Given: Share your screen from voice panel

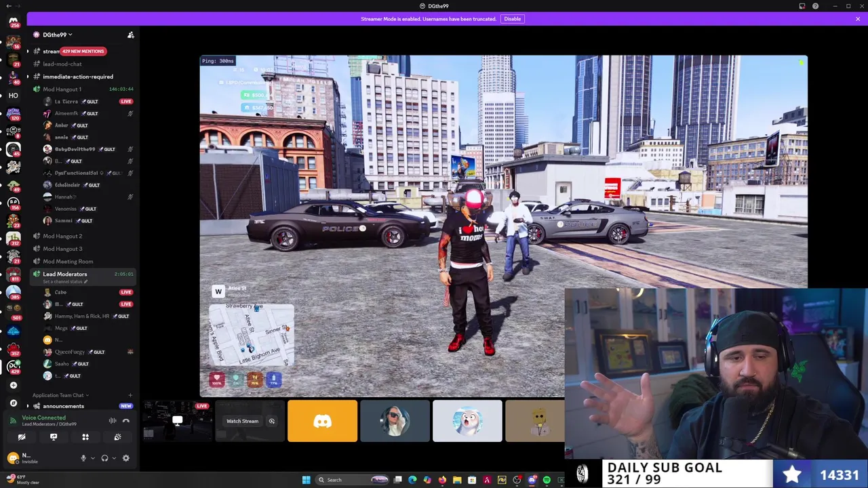Looking at the screenshot, I should (54, 437).
